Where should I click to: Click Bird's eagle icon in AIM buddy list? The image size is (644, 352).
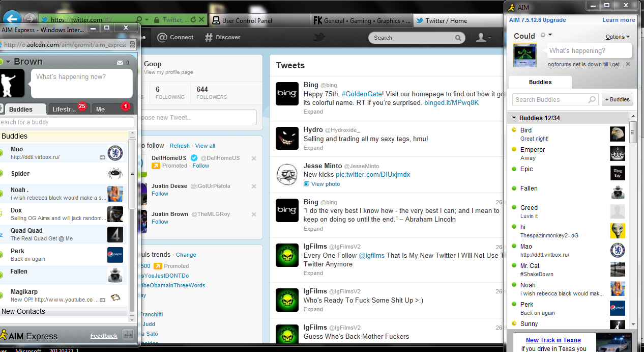tap(618, 134)
